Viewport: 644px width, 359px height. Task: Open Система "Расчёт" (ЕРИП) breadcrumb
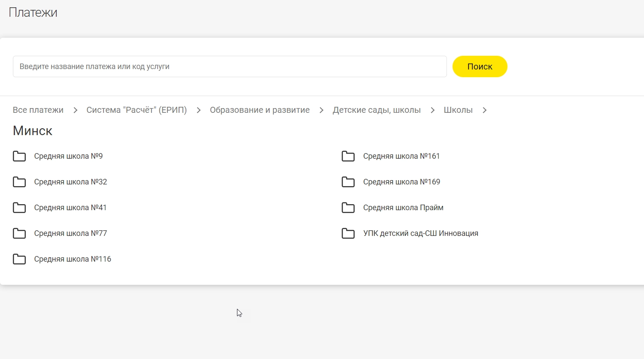137,110
